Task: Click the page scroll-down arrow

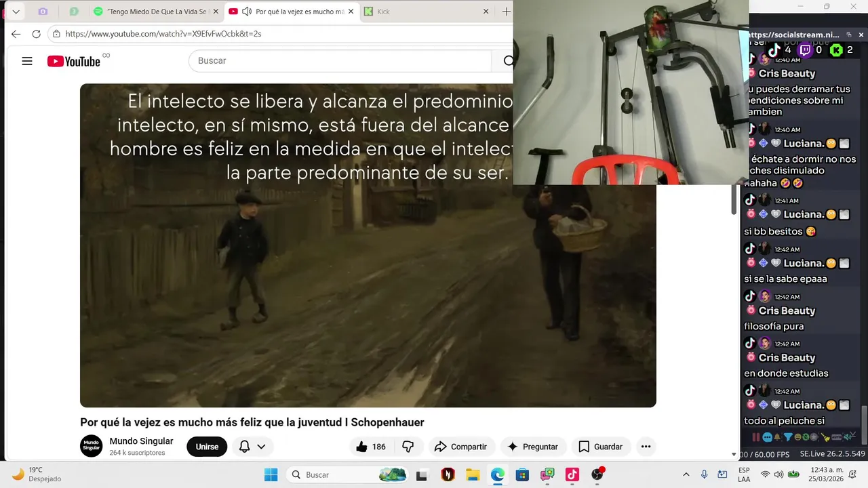Action: (734, 454)
